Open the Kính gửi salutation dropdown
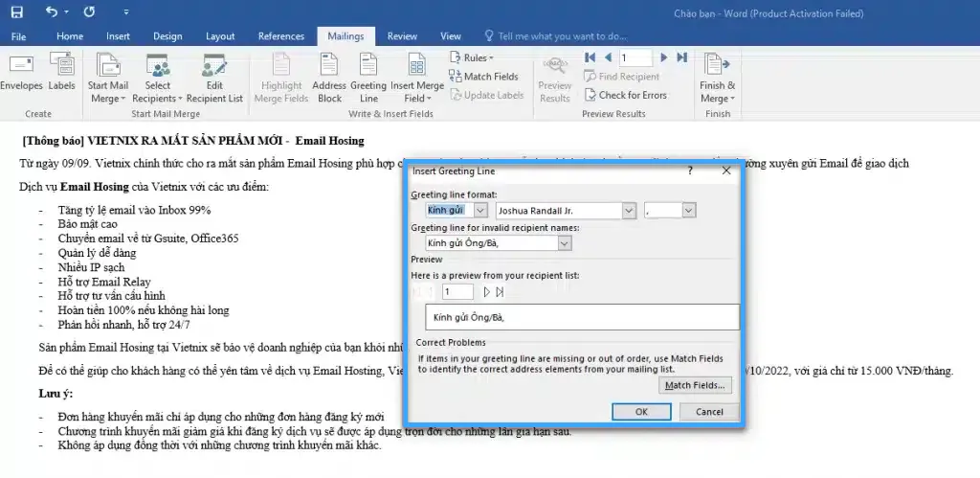 coord(480,211)
